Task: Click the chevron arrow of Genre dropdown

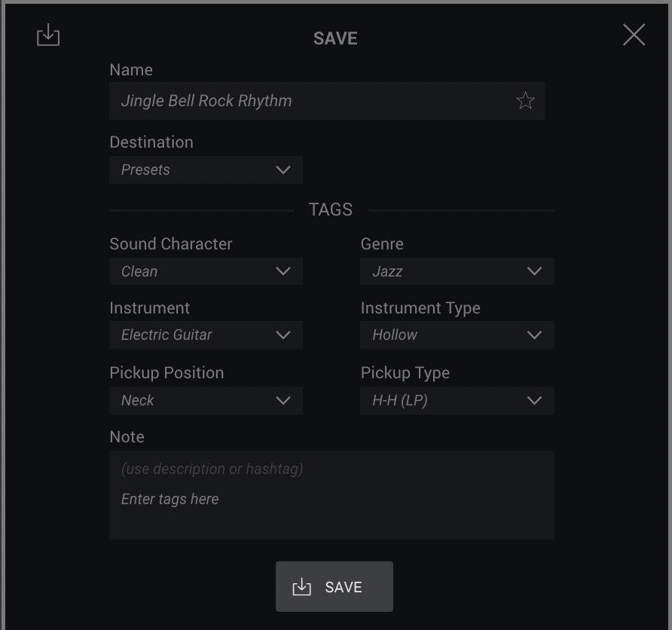Action: 534,271
